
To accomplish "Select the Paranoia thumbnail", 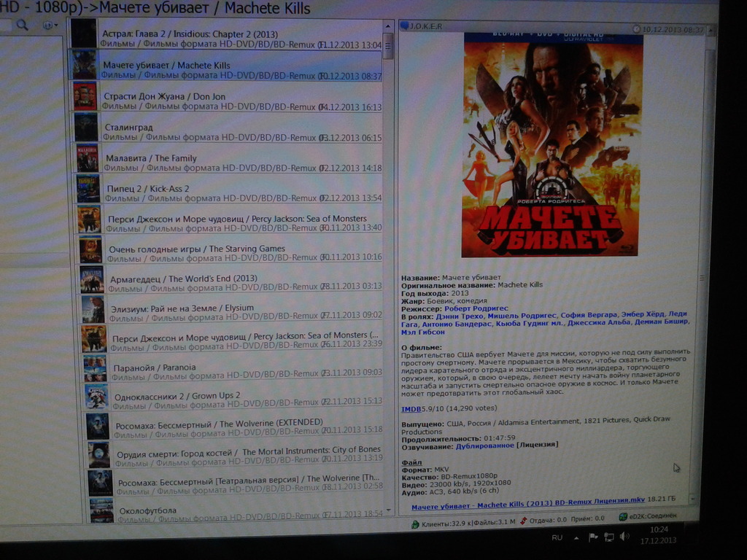I will click(x=96, y=368).
